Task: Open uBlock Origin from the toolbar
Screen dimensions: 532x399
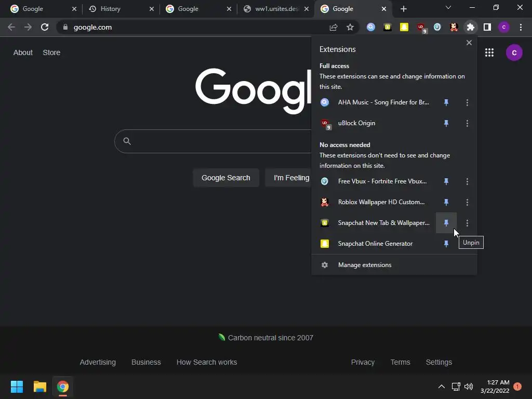Action: 421,28
